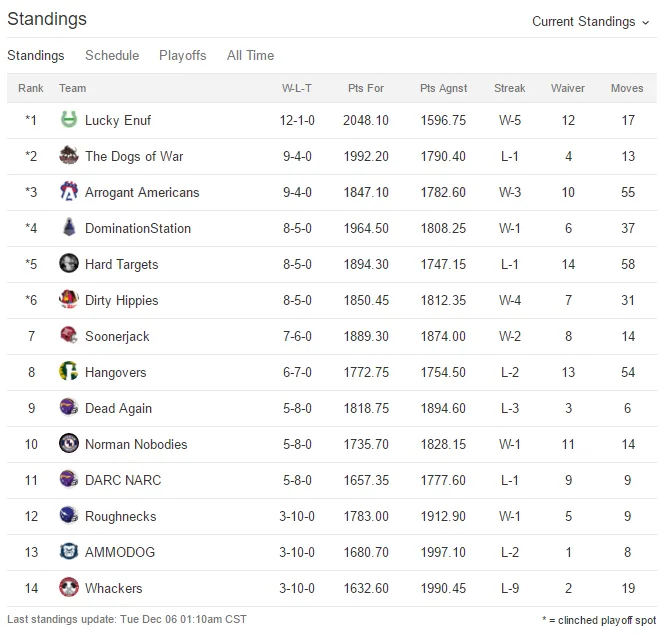This screenshot has height=635, width=666.
Task: Open the DARC NARC team link
Action: tap(123, 480)
